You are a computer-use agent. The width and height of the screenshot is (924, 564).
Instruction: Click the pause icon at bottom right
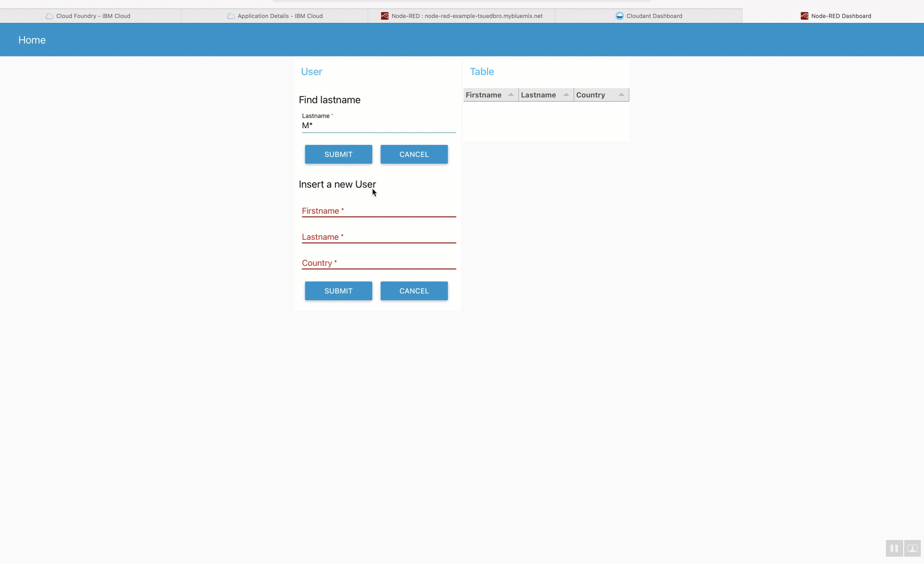tap(894, 548)
